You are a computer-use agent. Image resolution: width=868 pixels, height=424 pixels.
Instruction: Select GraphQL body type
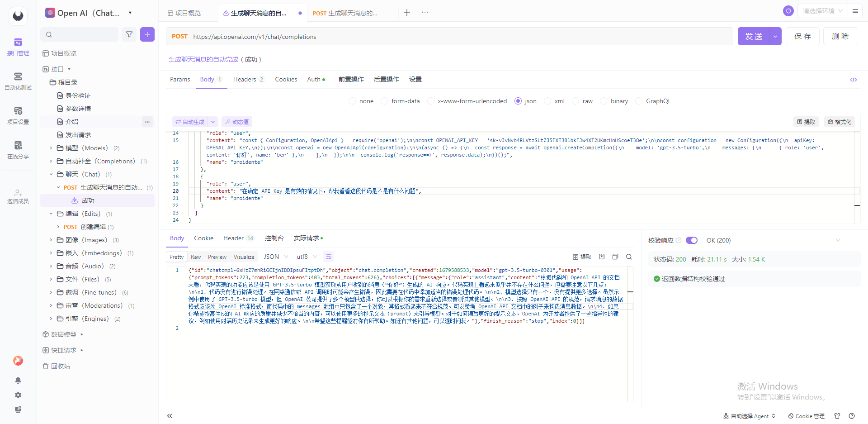(x=653, y=101)
